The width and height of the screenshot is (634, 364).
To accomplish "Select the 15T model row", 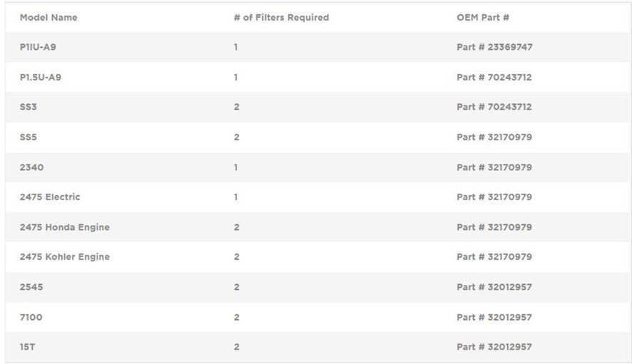I will tap(28, 347).
